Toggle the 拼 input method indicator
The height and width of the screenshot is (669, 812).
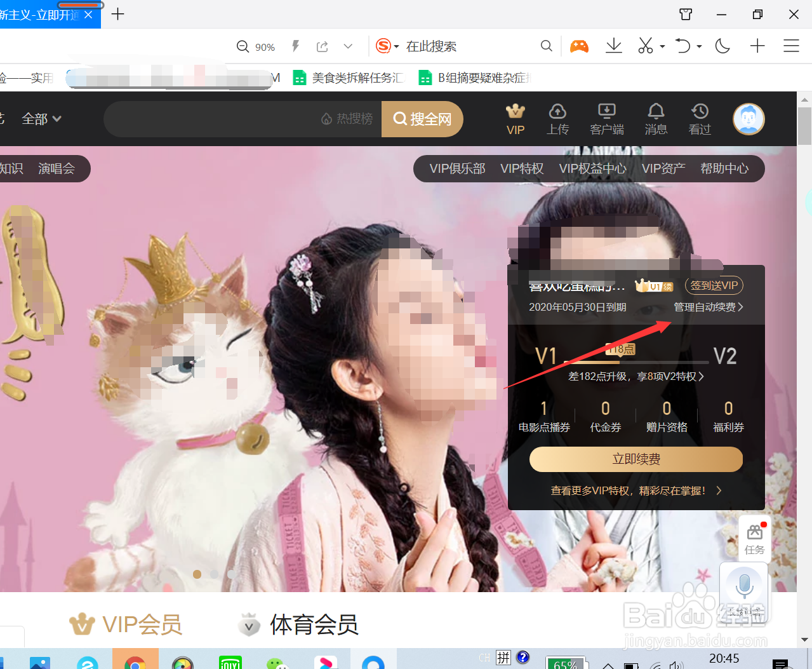coord(503,657)
